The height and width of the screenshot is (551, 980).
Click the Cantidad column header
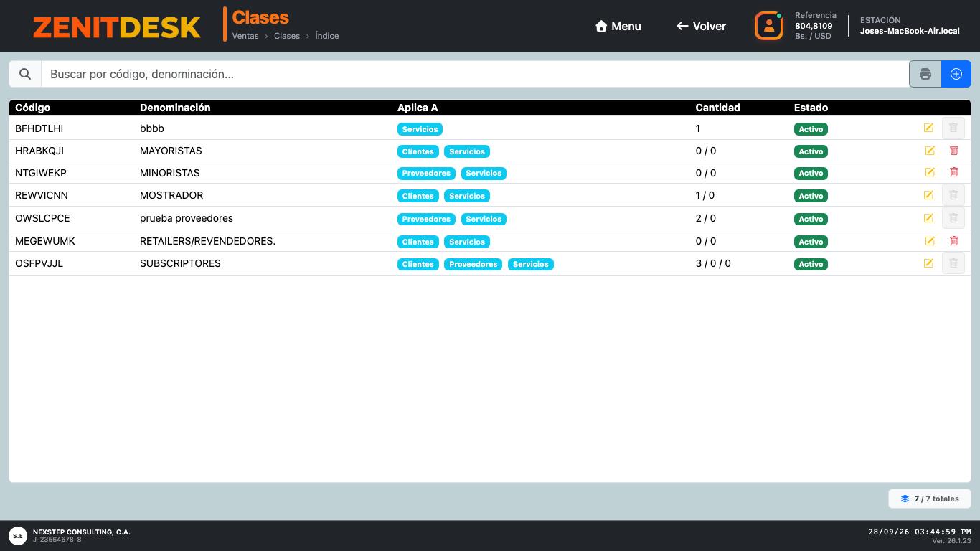pos(717,108)
